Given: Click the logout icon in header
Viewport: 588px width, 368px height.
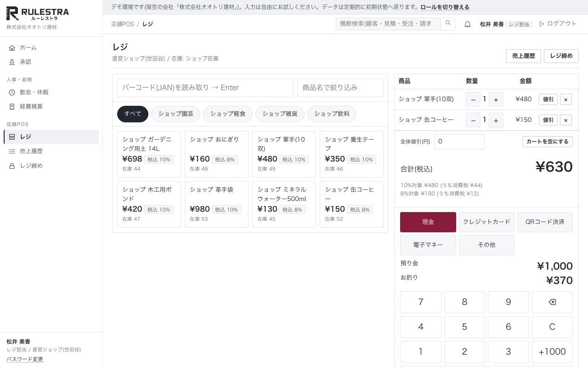Looking at the screenshot, I should click(542, 24).
